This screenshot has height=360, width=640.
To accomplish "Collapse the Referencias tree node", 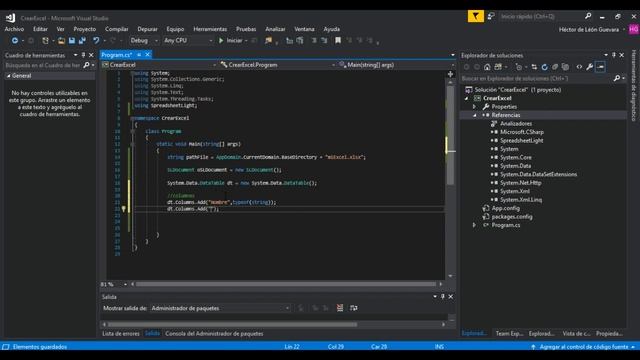I will 474,115.
